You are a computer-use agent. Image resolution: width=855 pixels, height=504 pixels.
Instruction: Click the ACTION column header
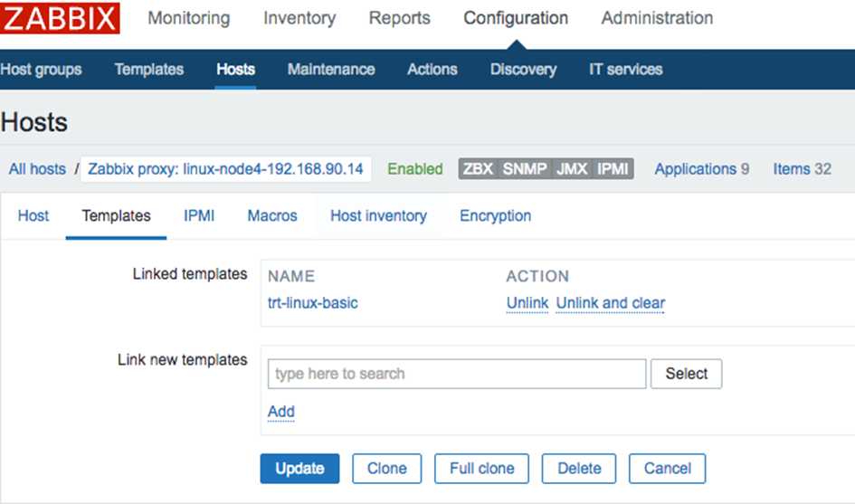click(x=537, y=276)
